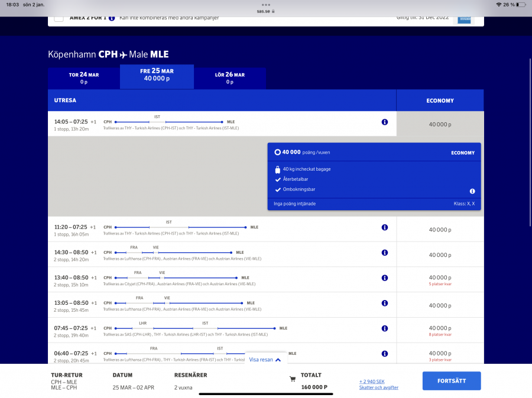Switch to the TOR 24 MAR date tab
532x398 pixels.
pyautogui.click(x=83, y=78)
